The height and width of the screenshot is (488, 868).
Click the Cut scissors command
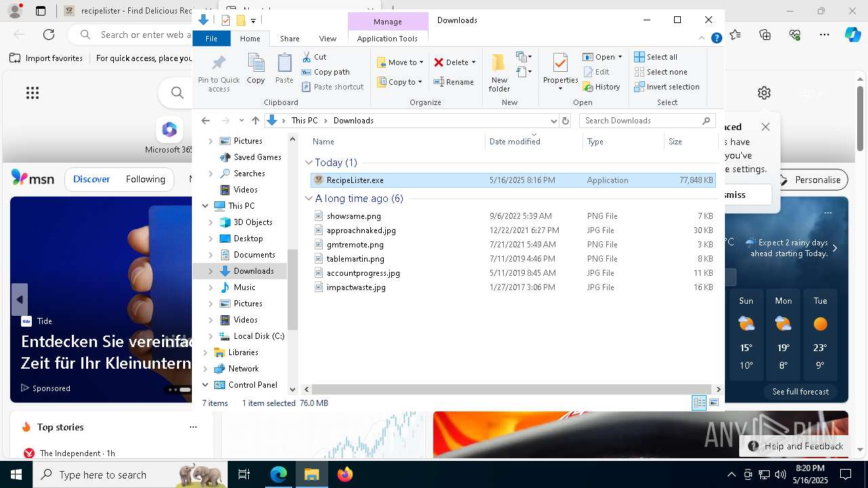click(314, 57)
